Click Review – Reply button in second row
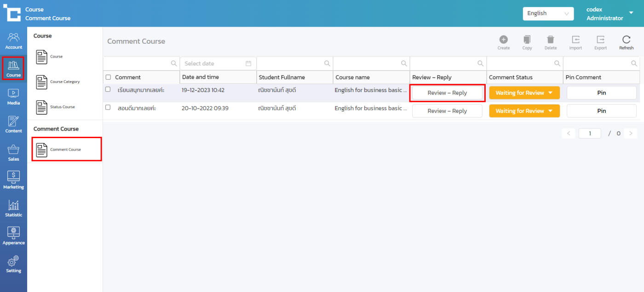The image size is (644, 292). tap(447, 111)
